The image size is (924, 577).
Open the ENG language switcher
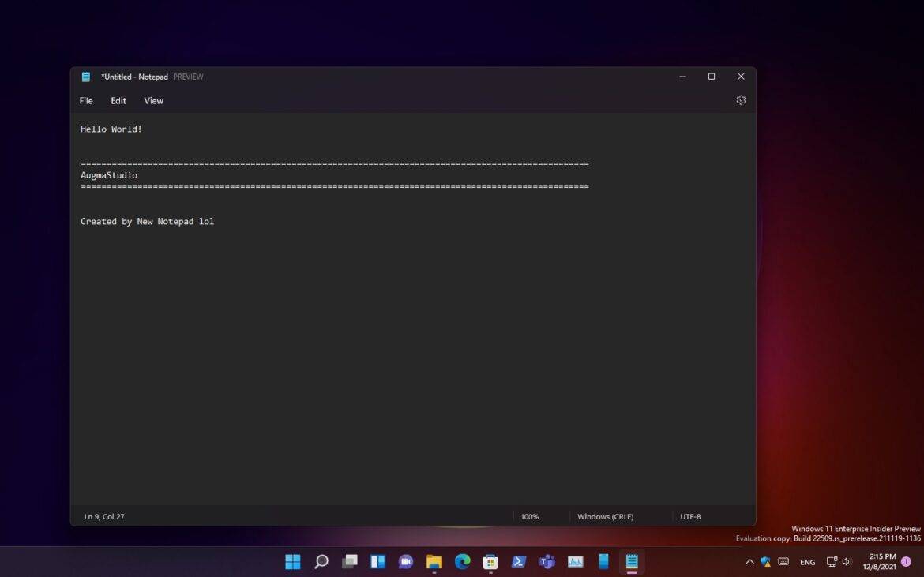(x=807, y=561)
